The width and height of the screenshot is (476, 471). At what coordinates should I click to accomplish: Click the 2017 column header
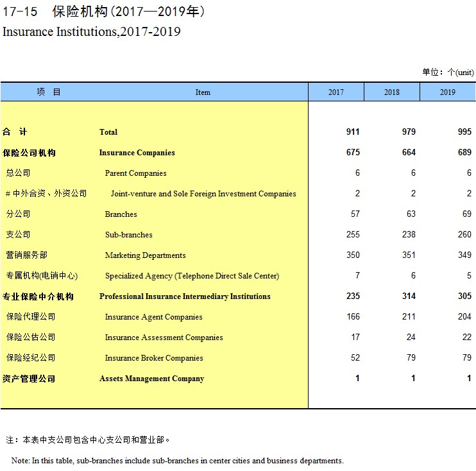point(336,92)
